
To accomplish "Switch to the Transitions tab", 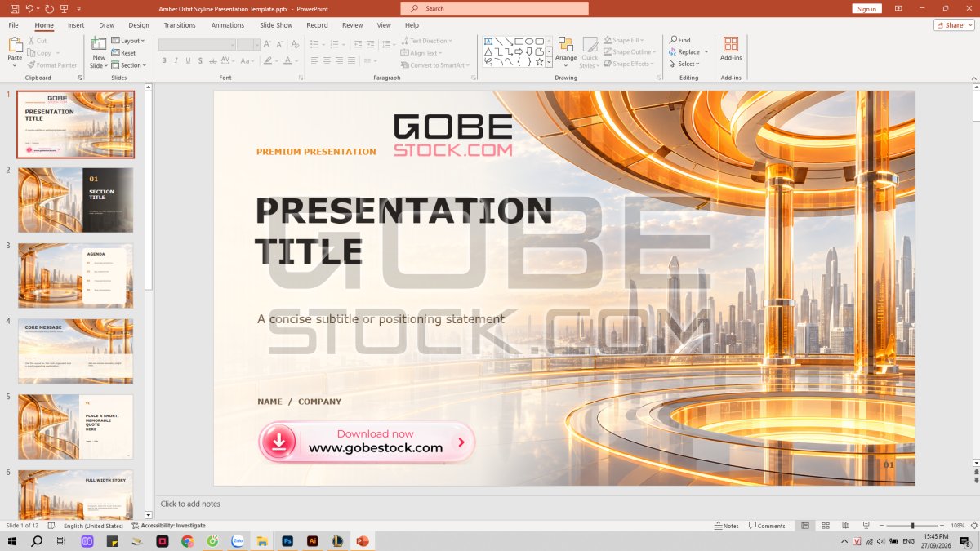I will [180, 25].
